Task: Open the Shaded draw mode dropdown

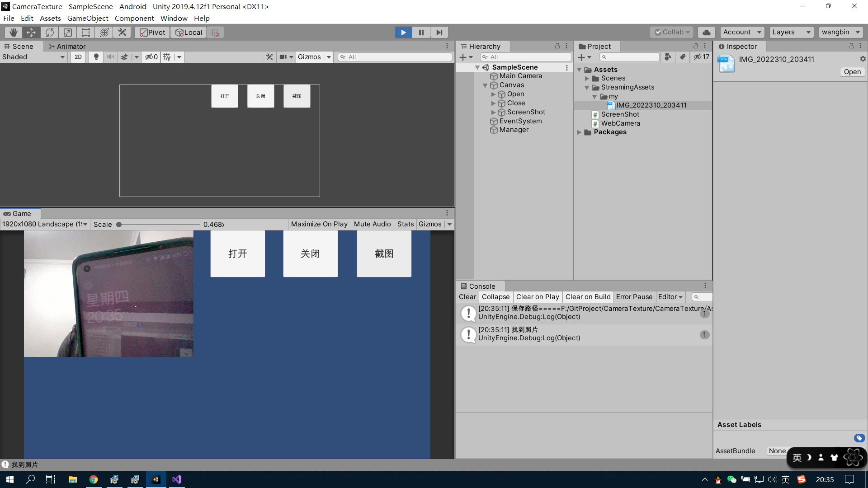Action: tap(33, 57)
